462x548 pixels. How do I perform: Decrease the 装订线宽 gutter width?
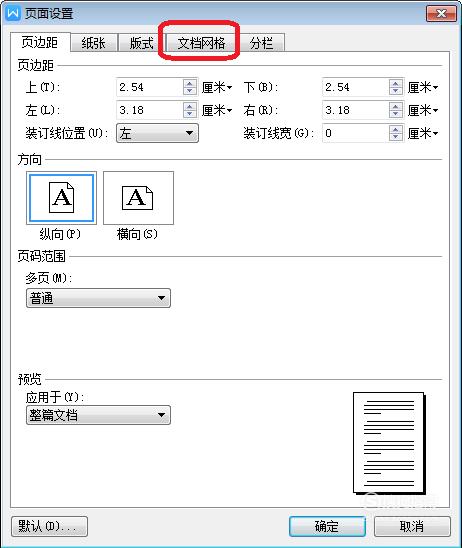395,137
